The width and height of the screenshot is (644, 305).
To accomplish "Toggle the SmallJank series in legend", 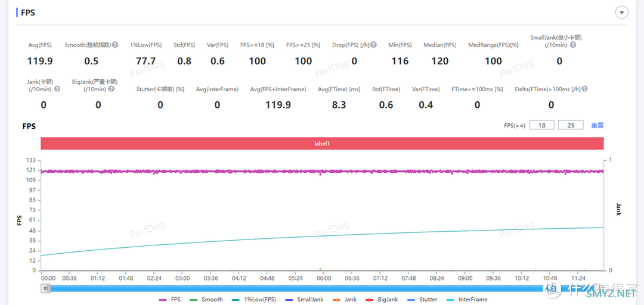I will [x=304, y=300].
